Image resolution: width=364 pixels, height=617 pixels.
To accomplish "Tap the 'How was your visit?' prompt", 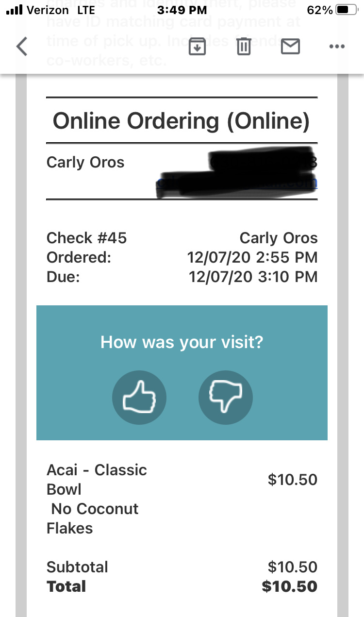I will [182, 342].
